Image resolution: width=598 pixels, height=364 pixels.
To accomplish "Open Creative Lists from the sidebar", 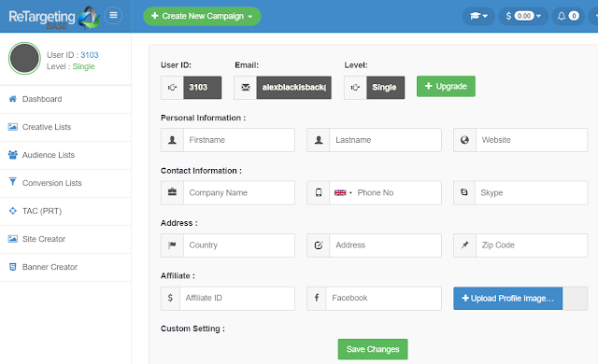I will [65, 127].
